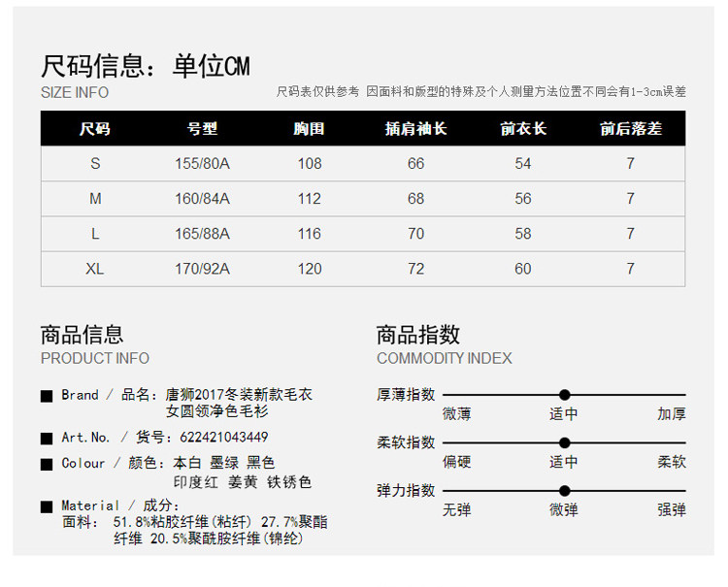Click the 姜黄 colour option

[243, 482]
